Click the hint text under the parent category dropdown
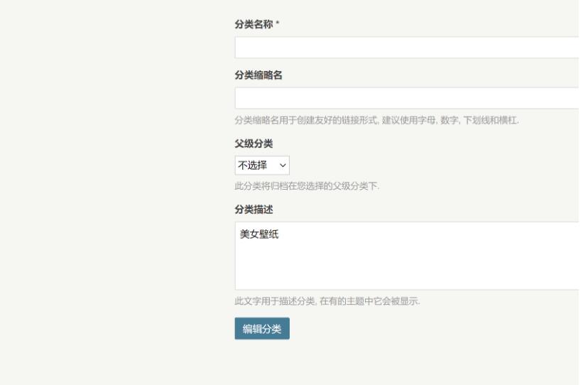 (x=307, y=187)
